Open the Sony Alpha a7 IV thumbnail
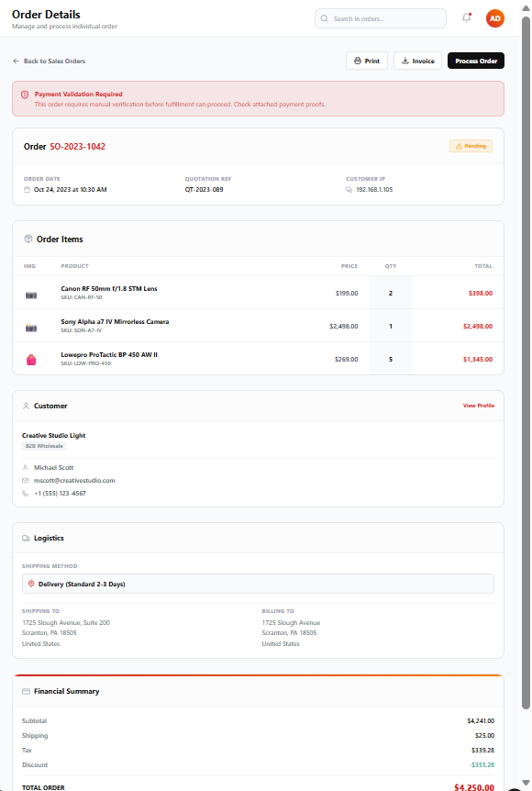The width and height of the screenshot is (532, 791). click(31, 328)
